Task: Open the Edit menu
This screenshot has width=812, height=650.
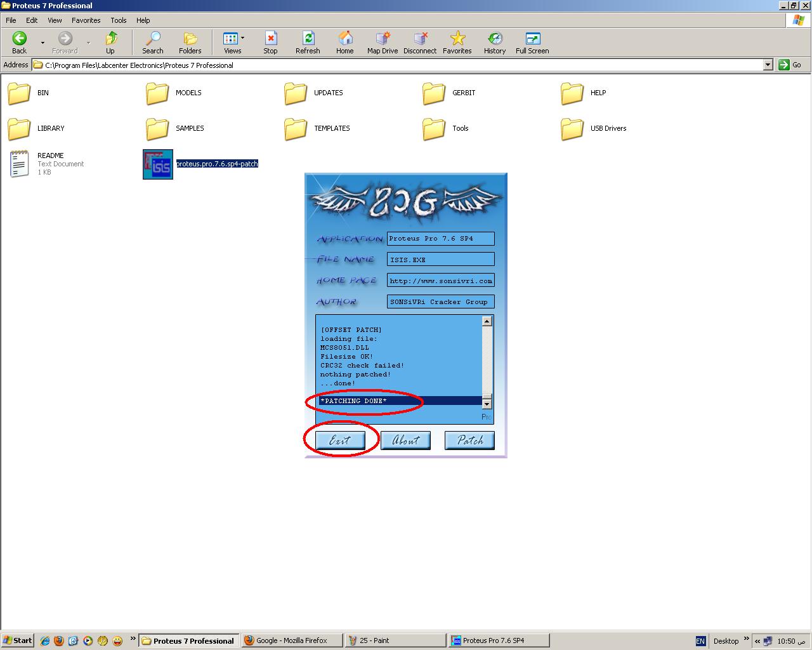Action: [x=32, y=20]
